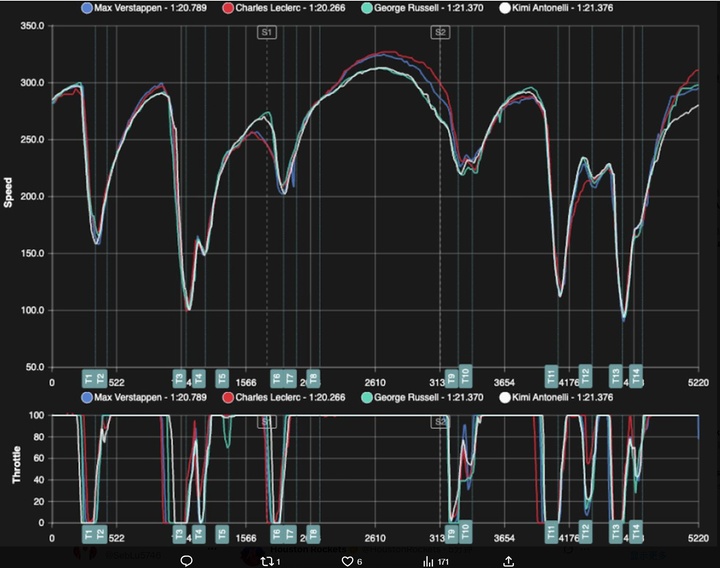Click S1 sector marker on speed chart
This screenshot has height=568, width=720.
click(267, 32)
